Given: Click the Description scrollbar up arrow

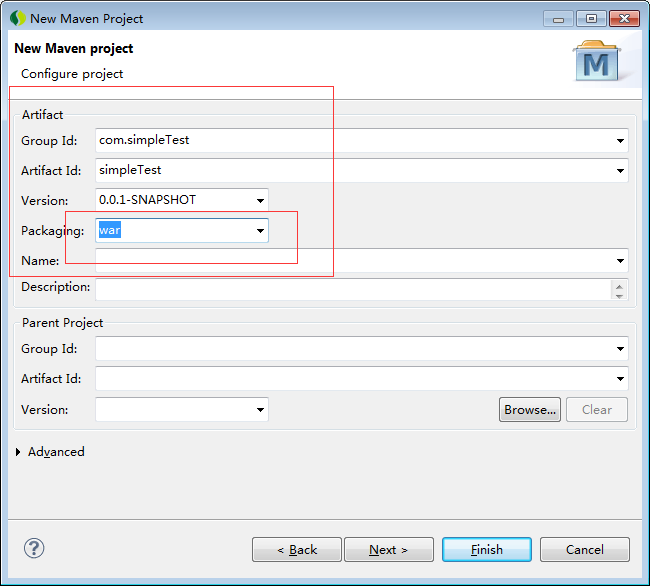Looking at the screenshot, I should [619, 286].
